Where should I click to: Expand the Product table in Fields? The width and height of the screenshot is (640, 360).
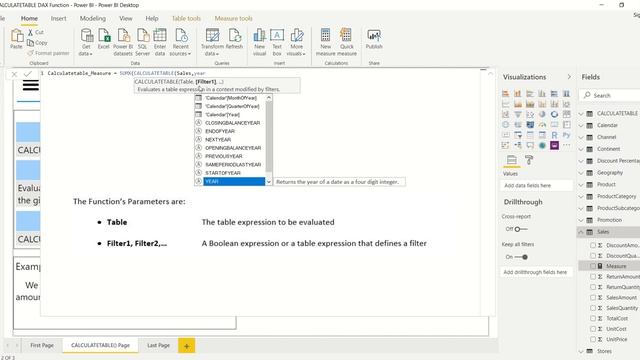581,184
